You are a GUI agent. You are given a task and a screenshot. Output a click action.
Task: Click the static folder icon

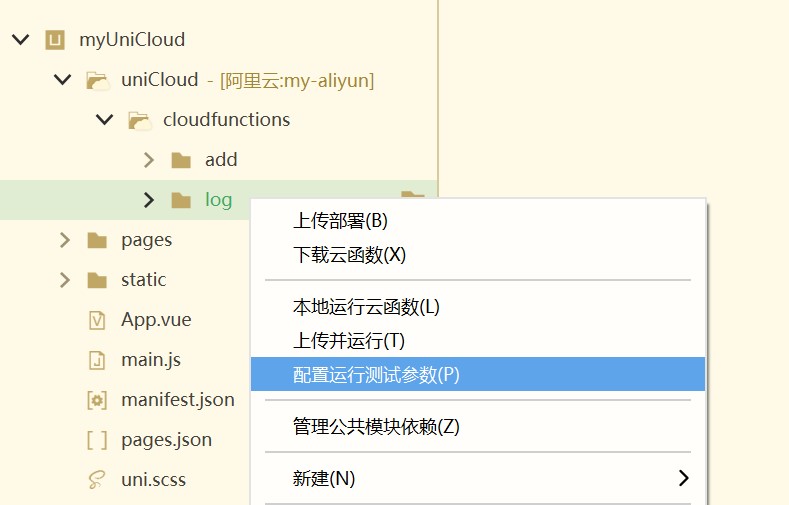pyautogui.click(x=97, y=280)
